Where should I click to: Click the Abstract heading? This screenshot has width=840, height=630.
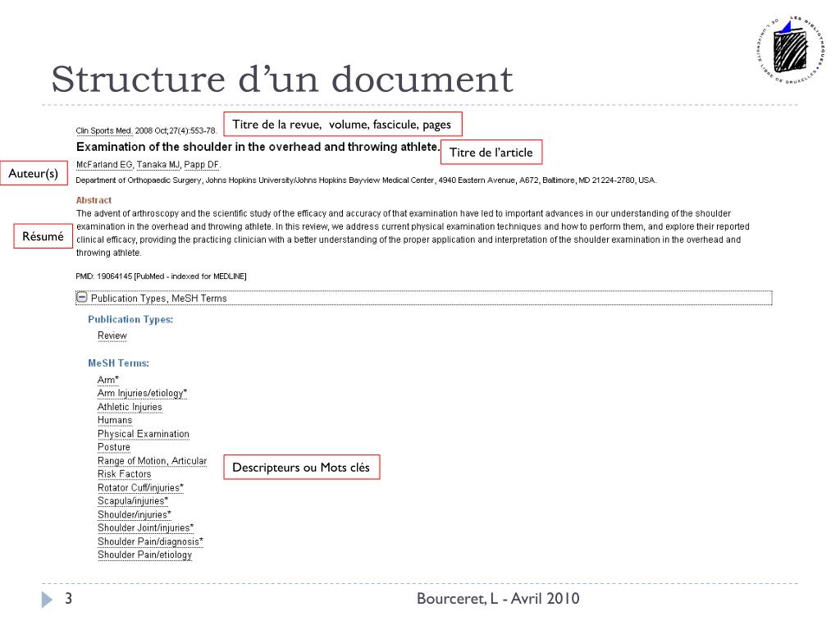(94, 200)
